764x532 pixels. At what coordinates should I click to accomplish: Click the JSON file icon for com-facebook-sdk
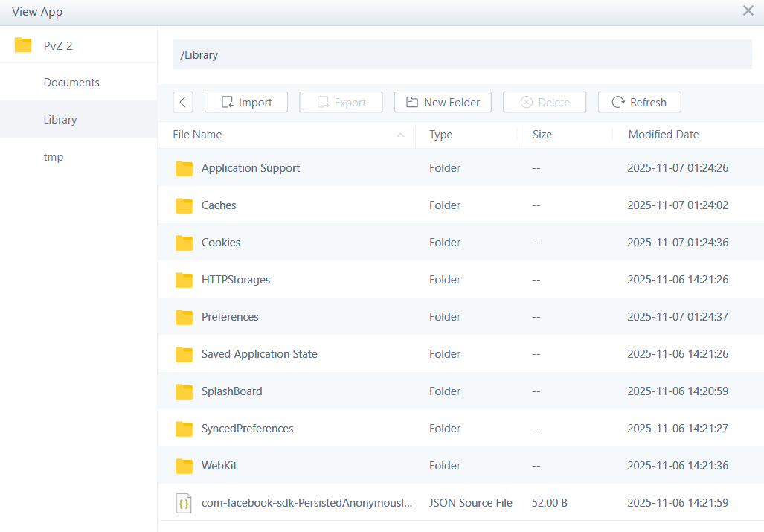tap(184, 503)
